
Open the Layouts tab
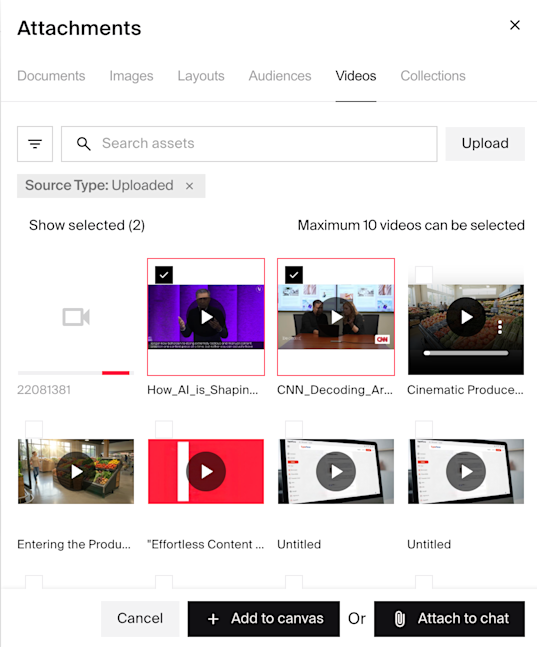[201, 76]
